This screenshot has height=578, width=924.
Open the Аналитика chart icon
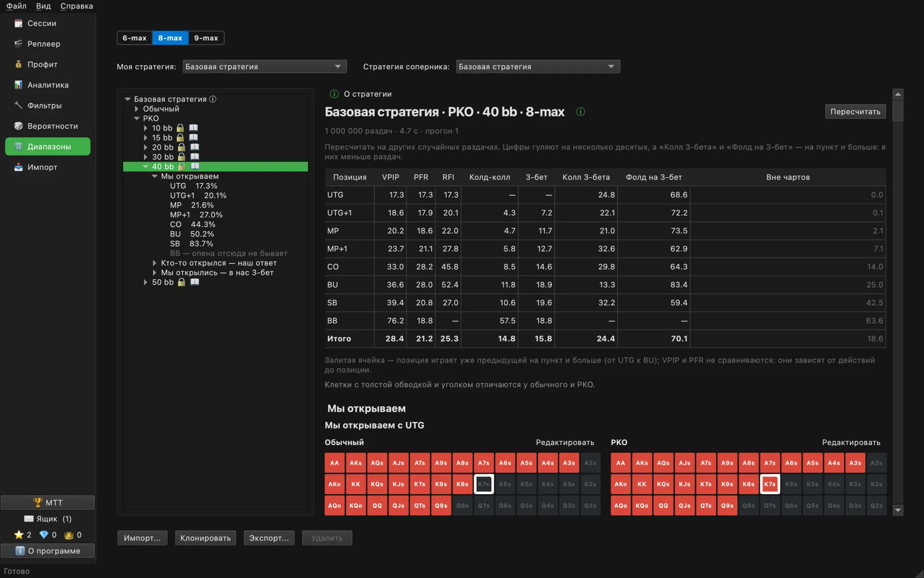coord(18,85)
